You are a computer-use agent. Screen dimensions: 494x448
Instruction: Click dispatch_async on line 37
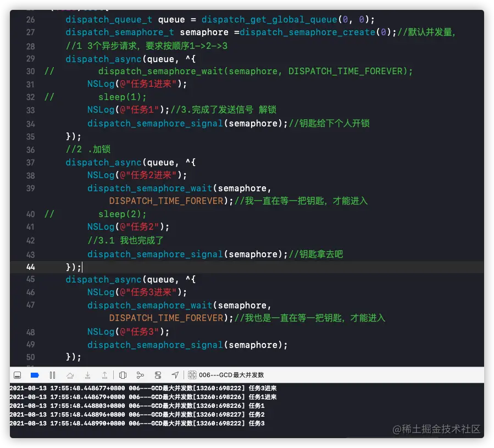pyautogui.click(x=103, y=162)
